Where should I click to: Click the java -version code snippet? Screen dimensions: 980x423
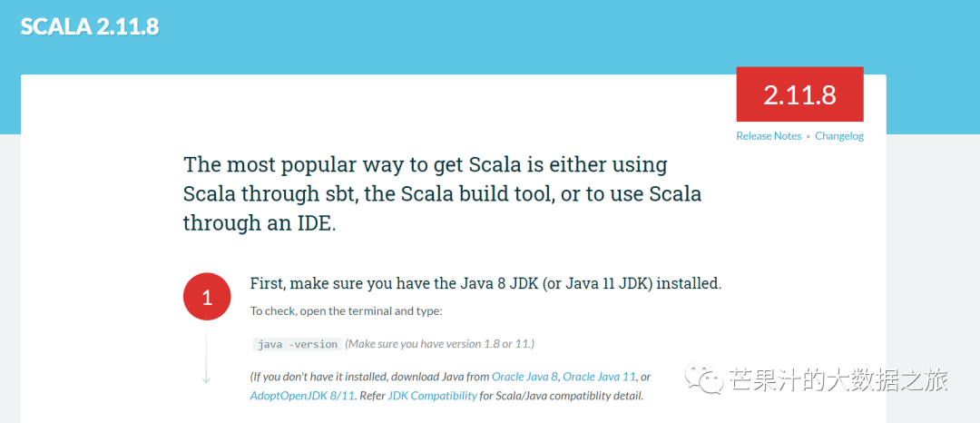[x=298, y=344]
